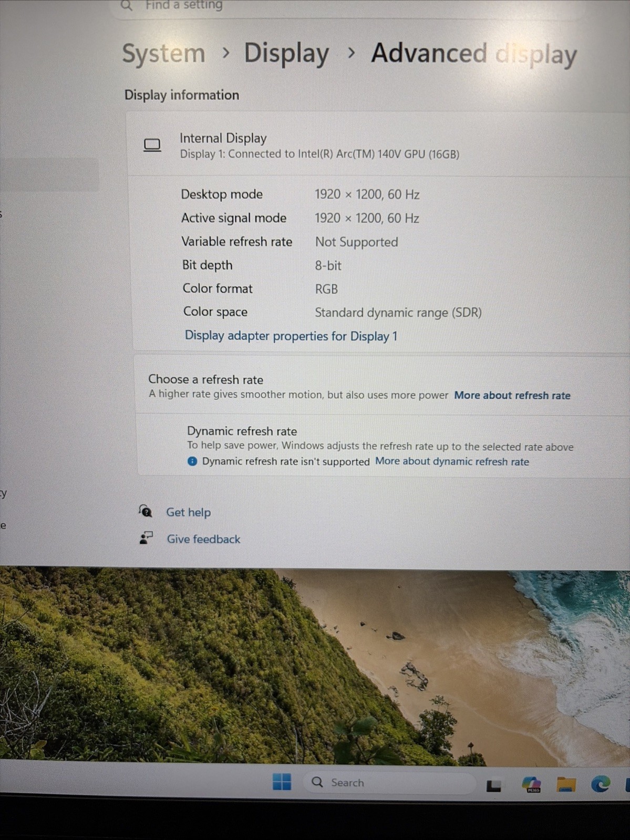The height and width of the screenshot is (840, 630).
Task: Click the Give feedback link
Action: coord(203,539)
